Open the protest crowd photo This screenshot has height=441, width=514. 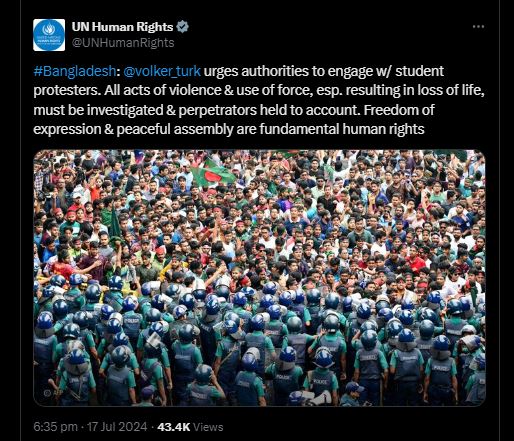[x=259, y=278]
